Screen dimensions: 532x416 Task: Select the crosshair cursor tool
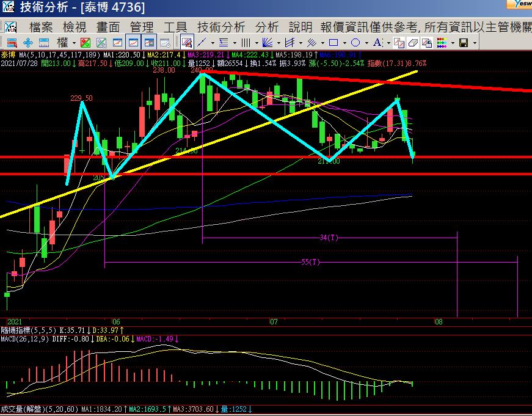coord(27,43)
